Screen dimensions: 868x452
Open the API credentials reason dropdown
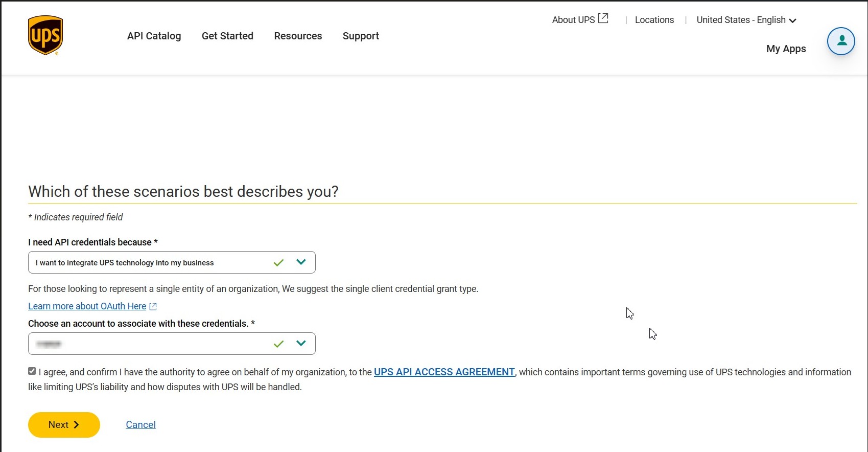pyautogui.click(x=172, y=262)
